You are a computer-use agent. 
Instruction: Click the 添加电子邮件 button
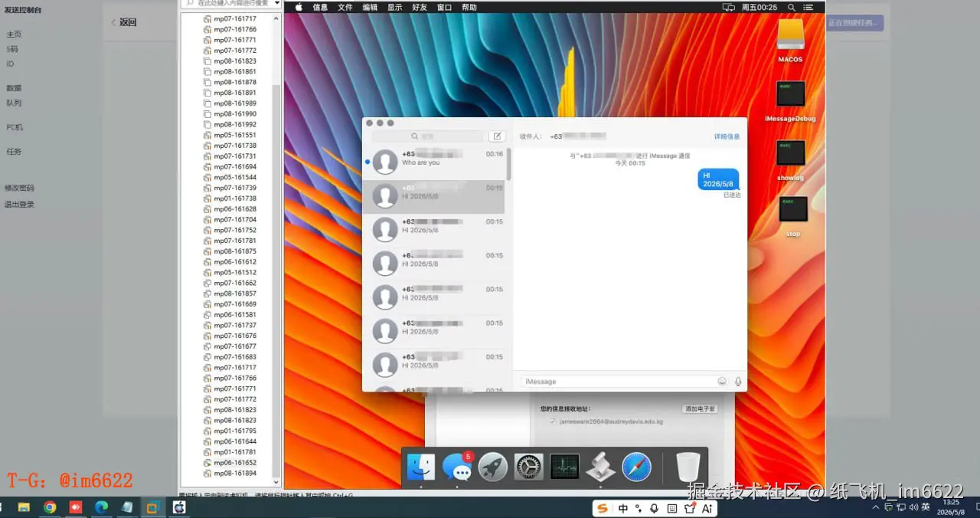(x=700, y=409)
